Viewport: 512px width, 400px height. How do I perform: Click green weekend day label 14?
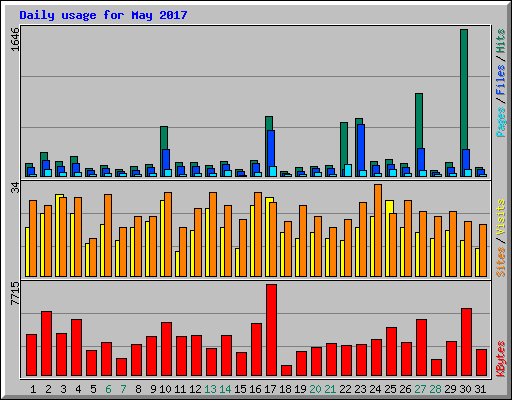click(x=225, y=389)
